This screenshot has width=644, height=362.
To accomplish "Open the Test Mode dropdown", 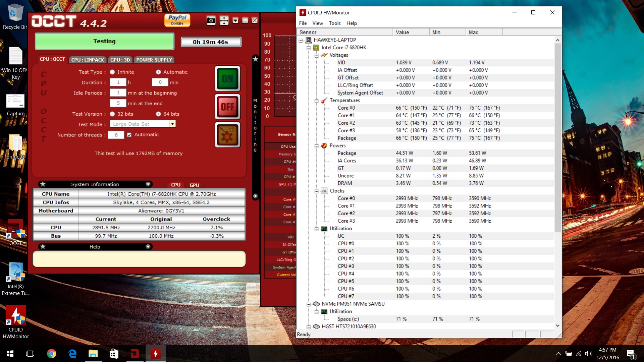I will 172,124.
